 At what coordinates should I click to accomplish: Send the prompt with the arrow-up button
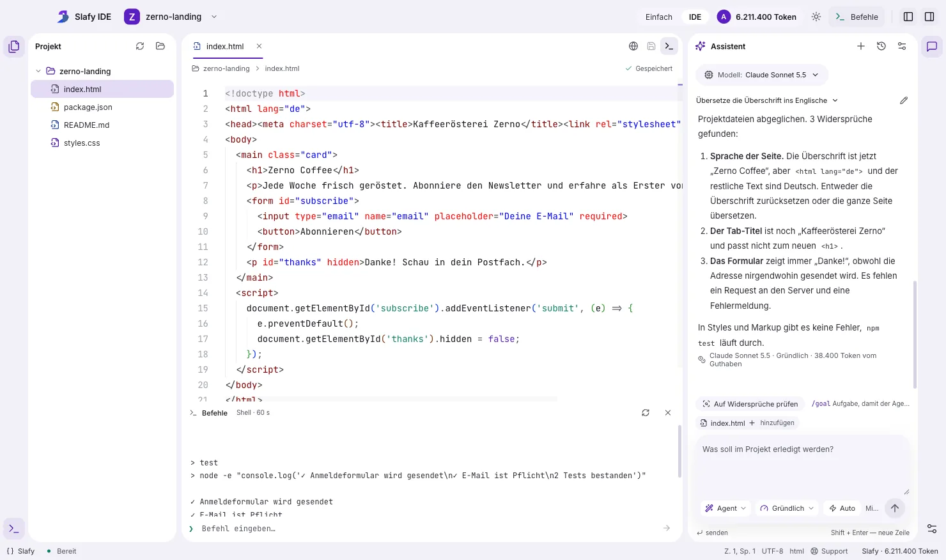895,508
